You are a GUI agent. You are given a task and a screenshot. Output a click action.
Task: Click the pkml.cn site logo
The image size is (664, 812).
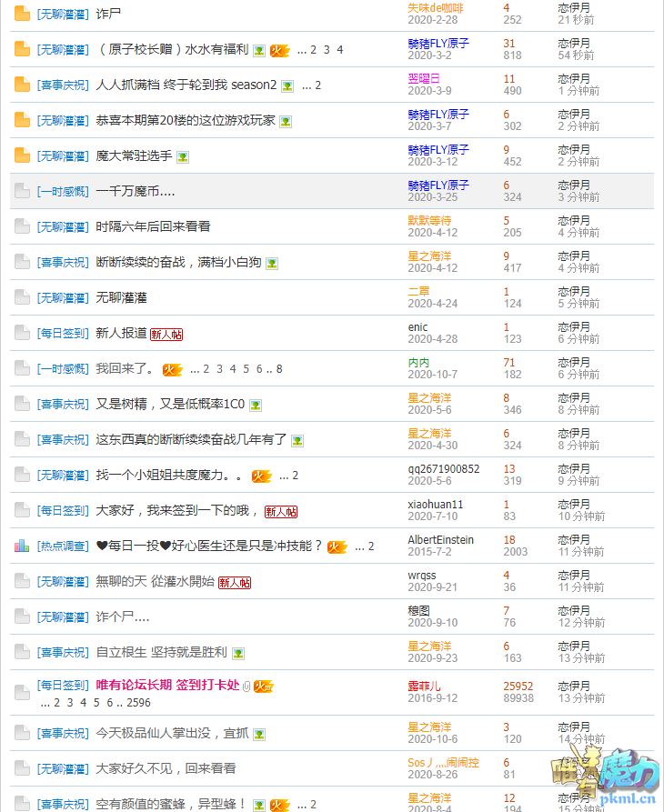point(605,781)
